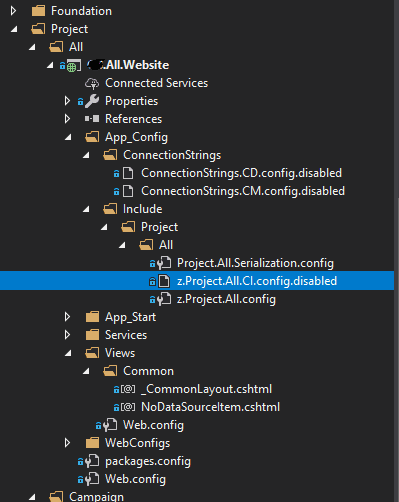The width and height of the screenshot is (399, 502).
Task: Select packages.config file name
Action: 148,461
